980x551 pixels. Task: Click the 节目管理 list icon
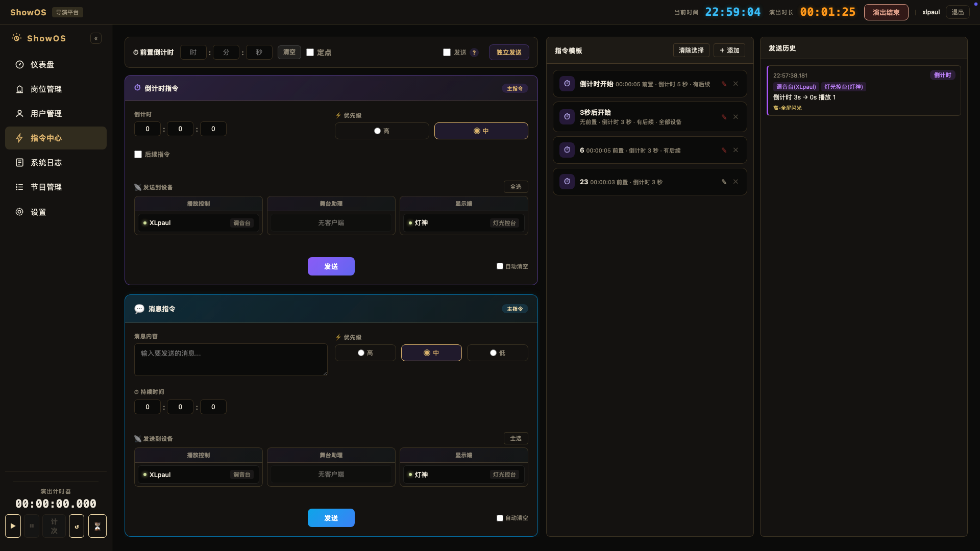[19, 187]
